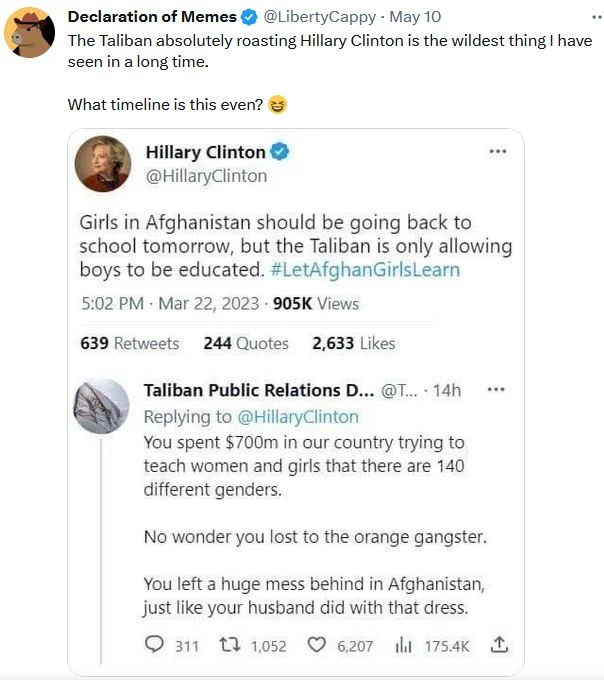The height and width of the screenshot is (680, 604).
Task: Click the Mar 22, 2023 timestamp
Action: pyautogui.click(x=207, y=303)
